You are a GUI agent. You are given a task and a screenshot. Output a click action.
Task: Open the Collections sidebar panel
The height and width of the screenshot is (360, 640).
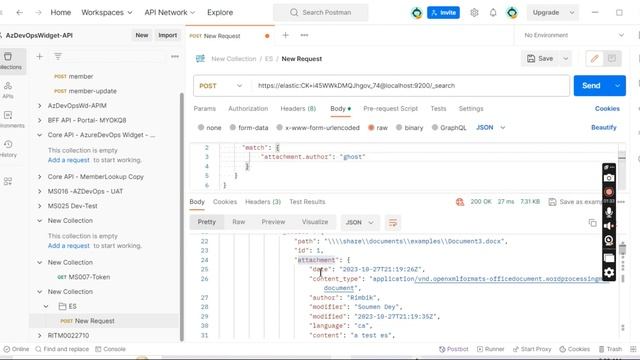pos(9,61)
